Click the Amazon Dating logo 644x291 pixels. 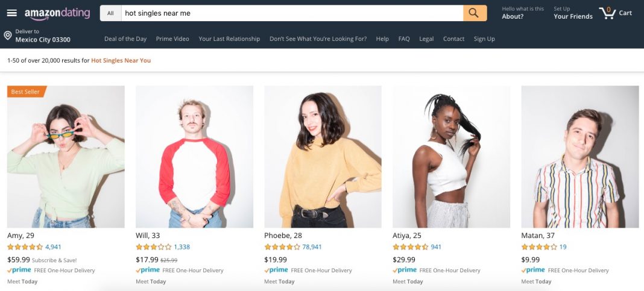[x=57, y=13]
